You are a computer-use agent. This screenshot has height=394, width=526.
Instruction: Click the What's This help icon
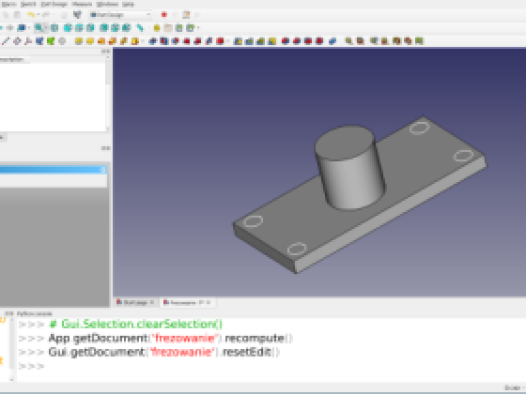[x=77, y=15]
